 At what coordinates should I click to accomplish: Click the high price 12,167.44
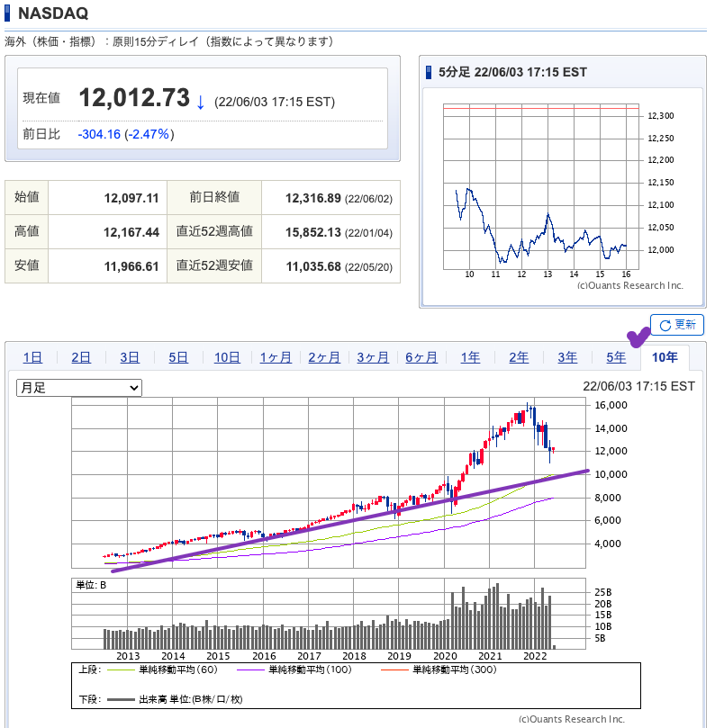(131, 232)
